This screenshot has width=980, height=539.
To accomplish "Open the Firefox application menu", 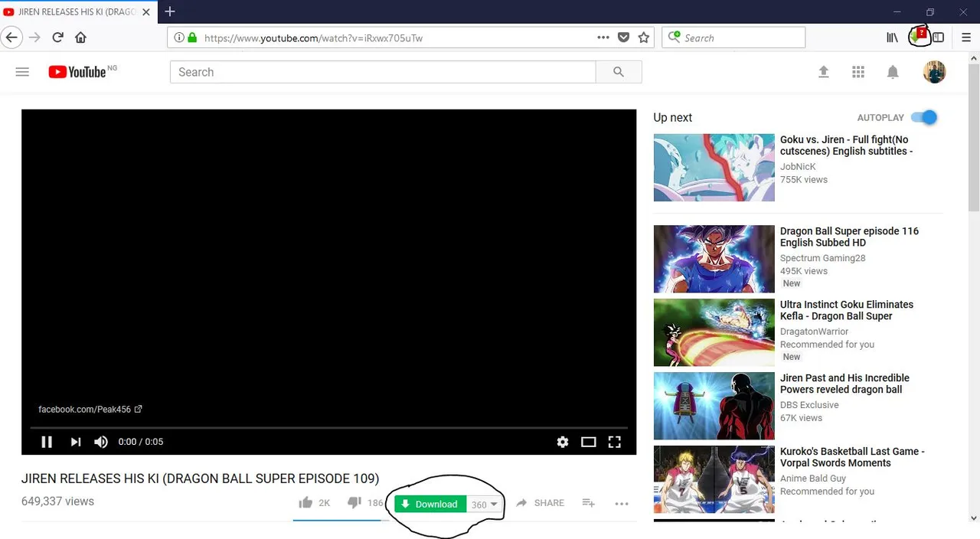I will 966,38.
